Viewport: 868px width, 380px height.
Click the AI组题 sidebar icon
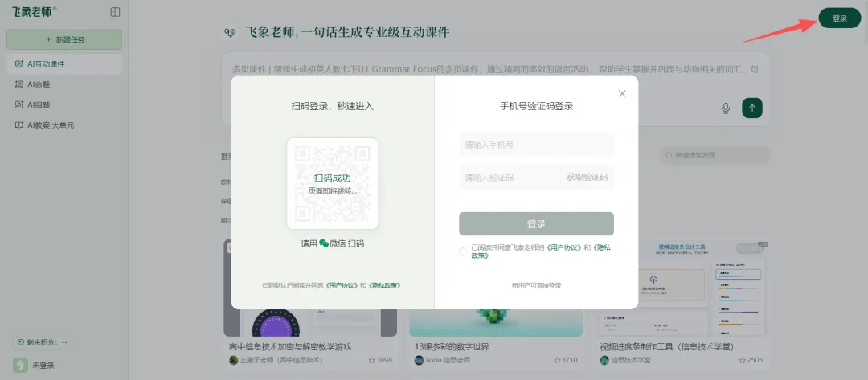tap(19, 104)
